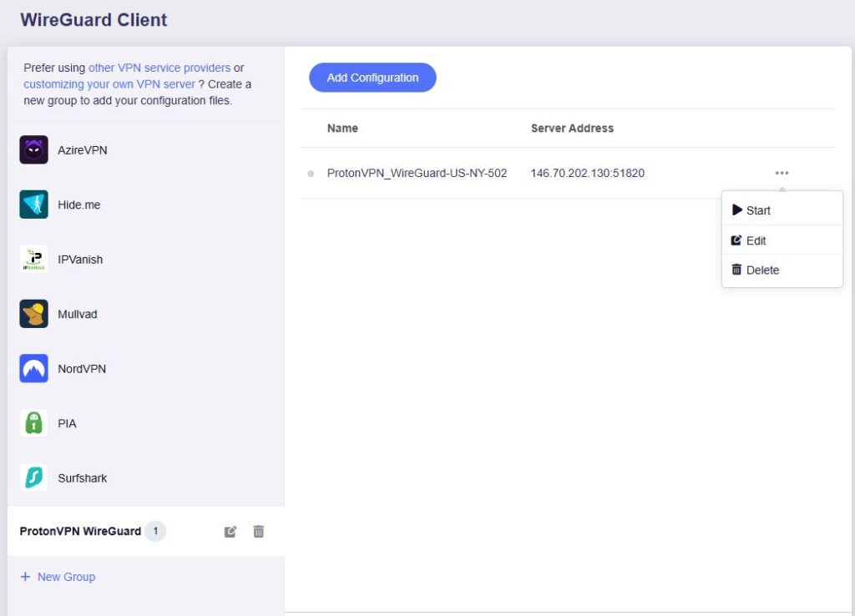855x616 pixels.
Task: Open the IPVanish provider entry
Action: pos(80,260)
